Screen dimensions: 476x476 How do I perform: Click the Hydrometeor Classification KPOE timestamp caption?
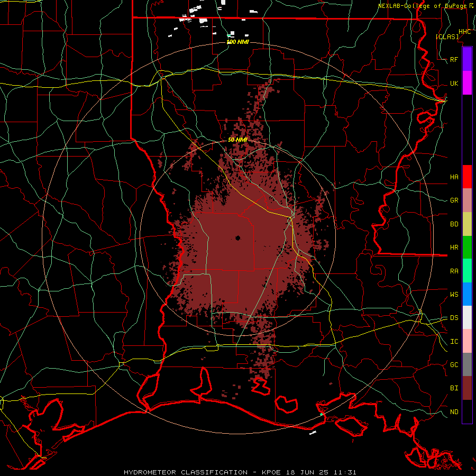point(240,472)
